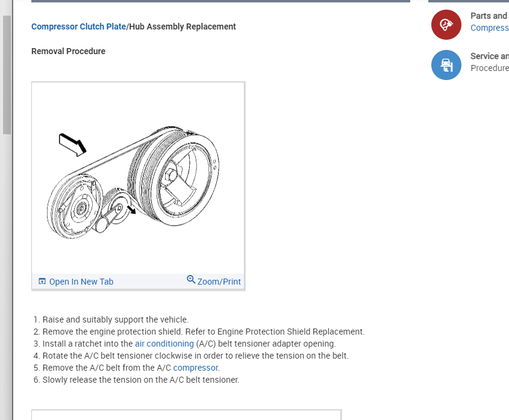Open the Compressor Clutch Plate title link

coord(78,26)
